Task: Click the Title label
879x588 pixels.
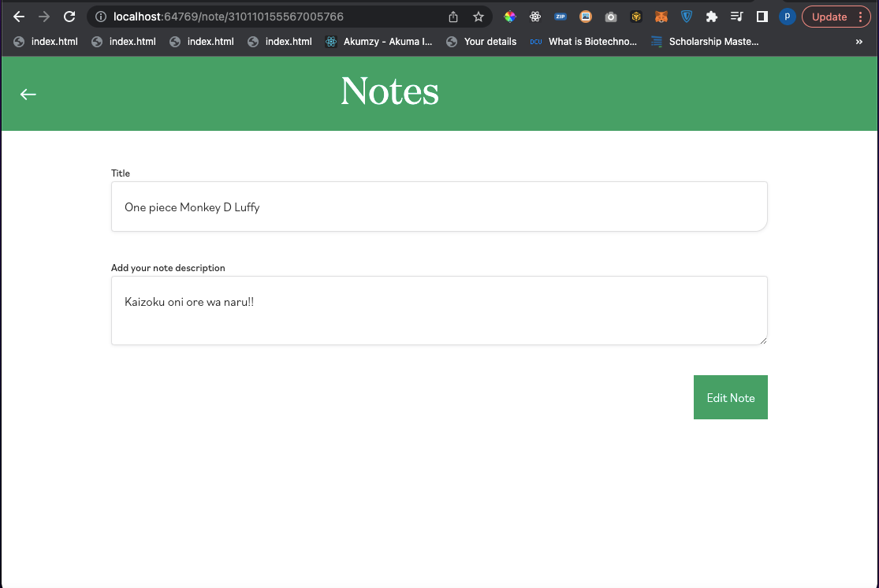Action: coord(121,173)
